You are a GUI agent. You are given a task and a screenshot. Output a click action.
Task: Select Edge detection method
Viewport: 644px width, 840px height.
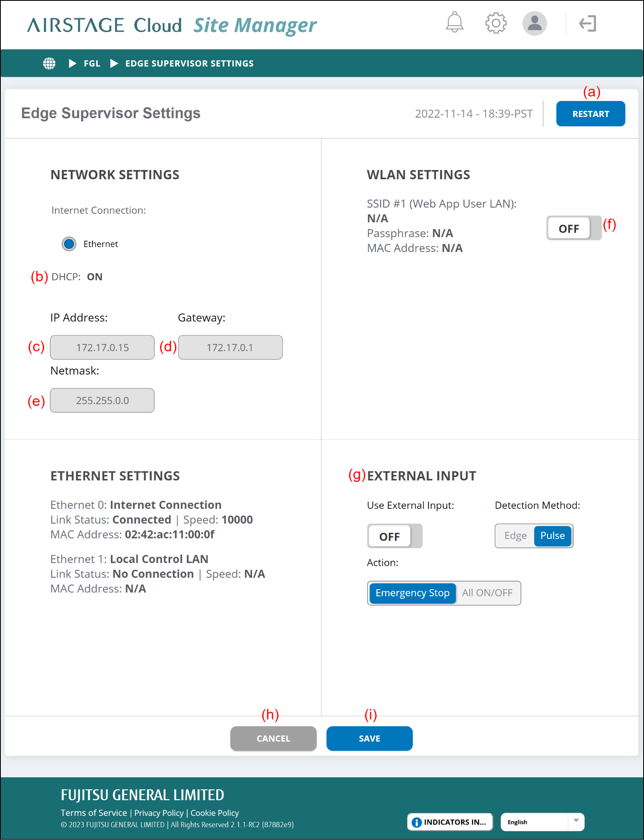[515, 536]
